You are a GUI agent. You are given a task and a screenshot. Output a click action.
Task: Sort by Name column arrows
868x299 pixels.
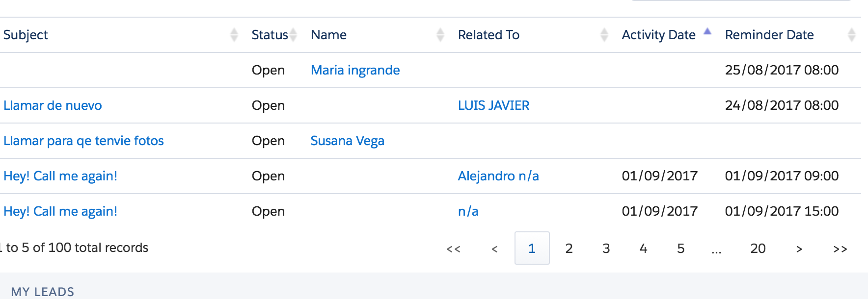(440, 35)
